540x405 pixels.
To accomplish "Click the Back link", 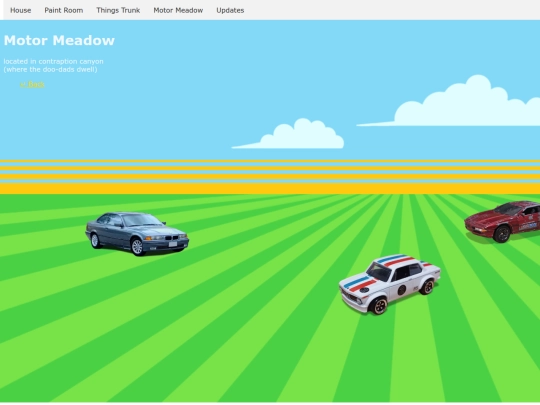I will point(32,84).
